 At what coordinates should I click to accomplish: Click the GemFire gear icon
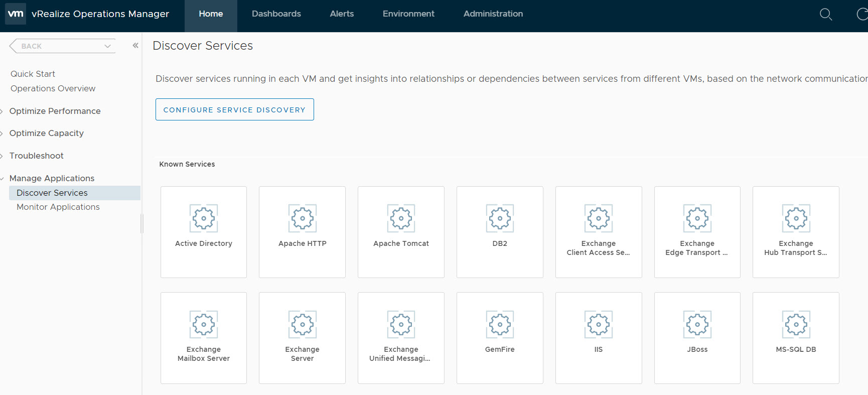click(x=500, y=324)
